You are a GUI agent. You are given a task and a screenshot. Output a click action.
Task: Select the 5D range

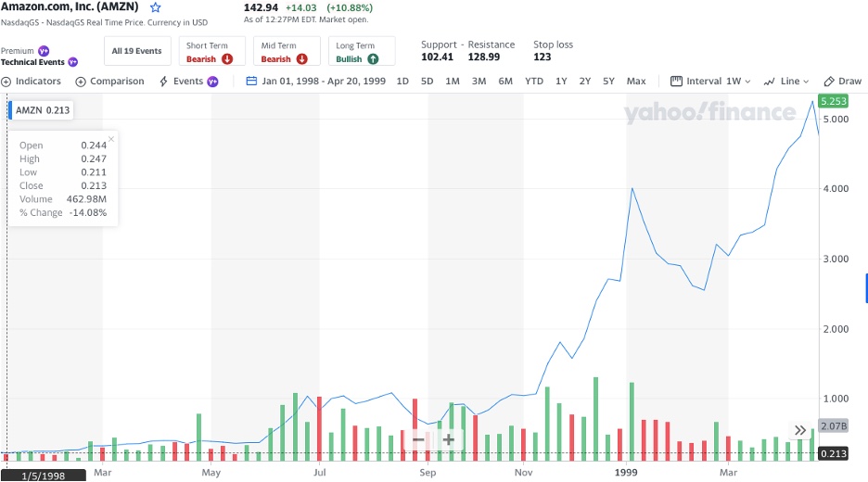427,81
